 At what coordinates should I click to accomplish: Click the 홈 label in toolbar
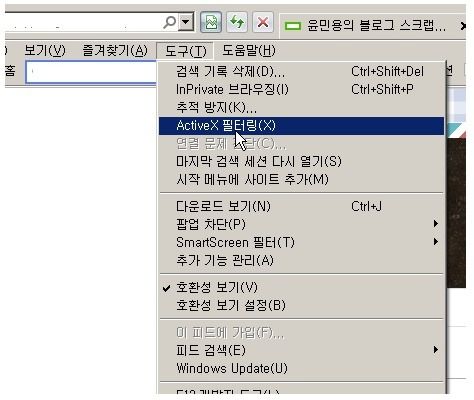pos(10,71)
